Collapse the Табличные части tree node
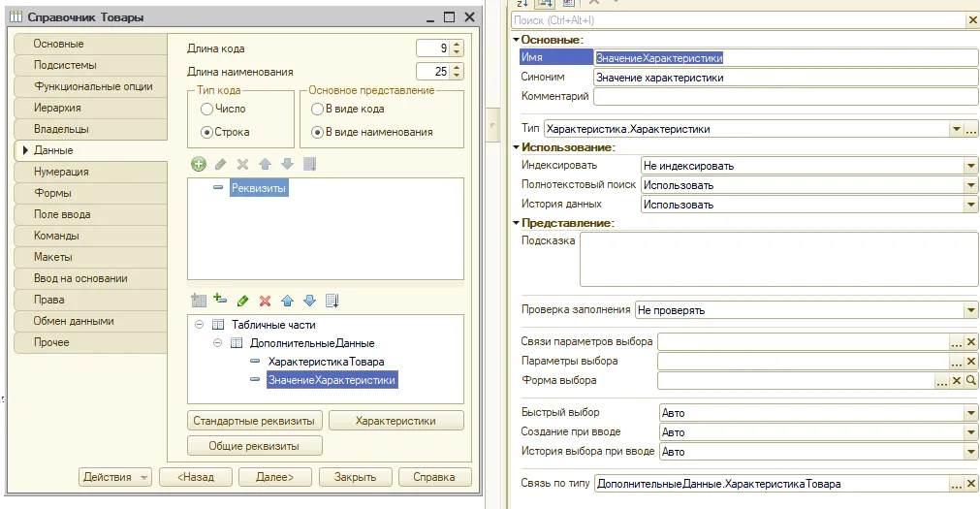 tap(199, 325)
